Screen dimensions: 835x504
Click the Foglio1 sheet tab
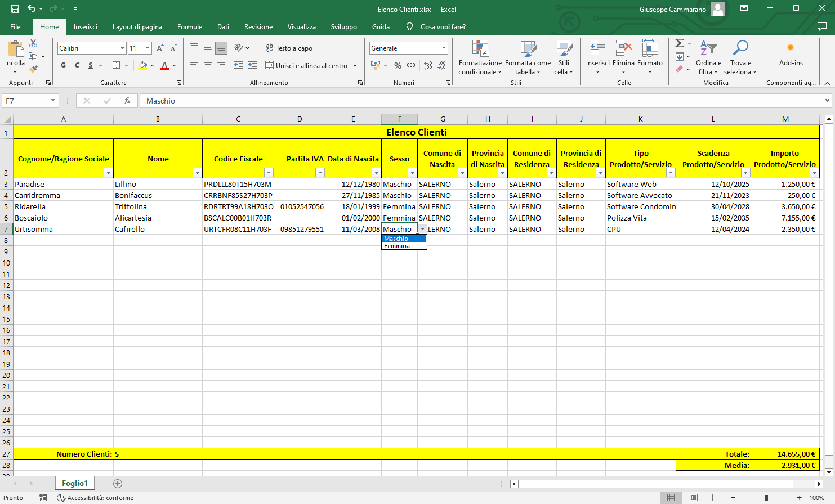tap(75, 483)
